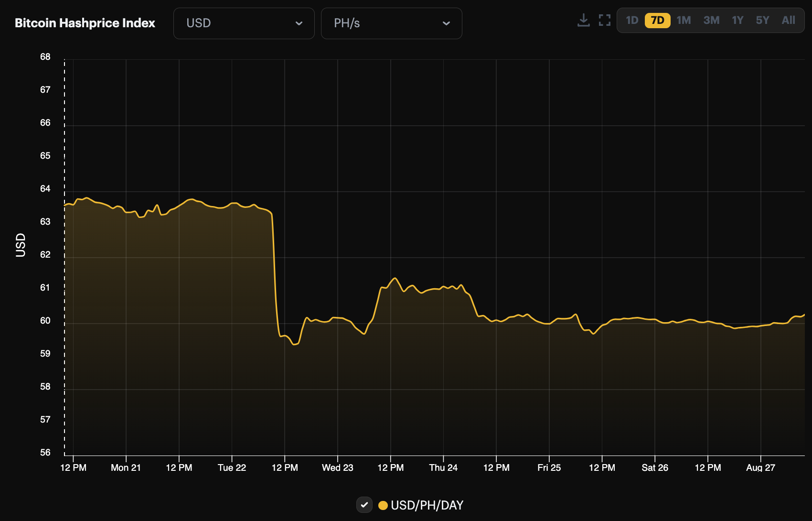Image resolution: width=812 pixels, height=521 pixels.
Task: Switch to the 1D time range
Action: pos(632,20)
